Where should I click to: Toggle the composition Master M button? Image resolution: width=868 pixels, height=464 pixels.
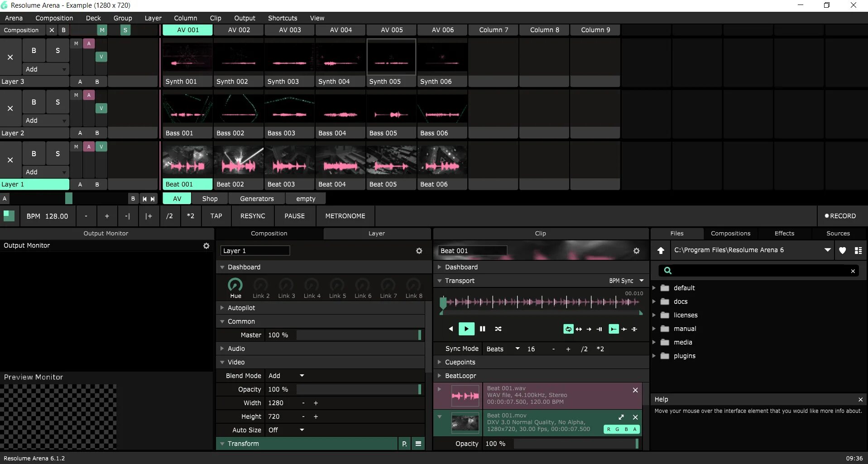[102, 30]
